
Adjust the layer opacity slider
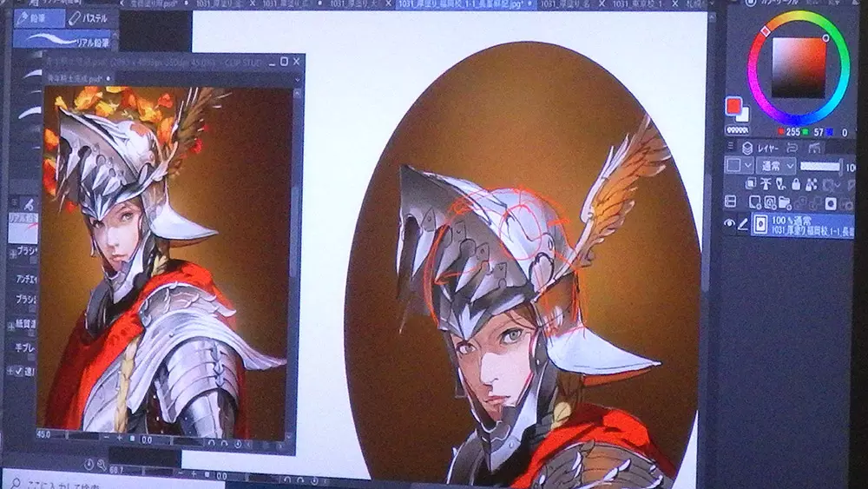tap(821, 166)
